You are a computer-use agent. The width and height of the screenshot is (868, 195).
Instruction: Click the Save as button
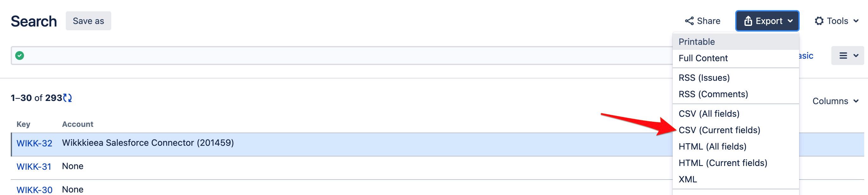88,21
